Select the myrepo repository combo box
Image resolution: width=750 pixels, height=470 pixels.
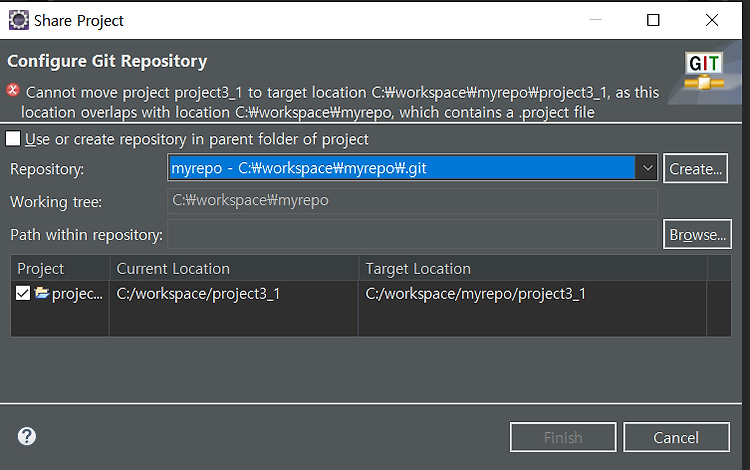[x=412, y=168]
